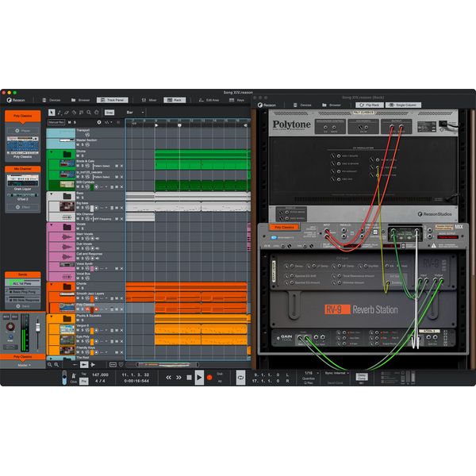
Task: Select the arrow selection tool
Action: (52, 113)
